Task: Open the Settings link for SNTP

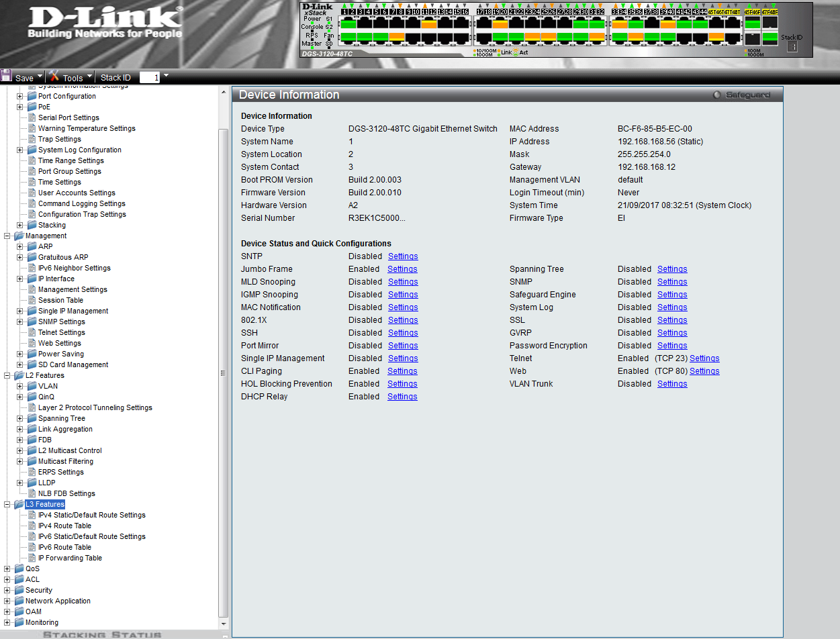Action: click(x=403, y=256)
